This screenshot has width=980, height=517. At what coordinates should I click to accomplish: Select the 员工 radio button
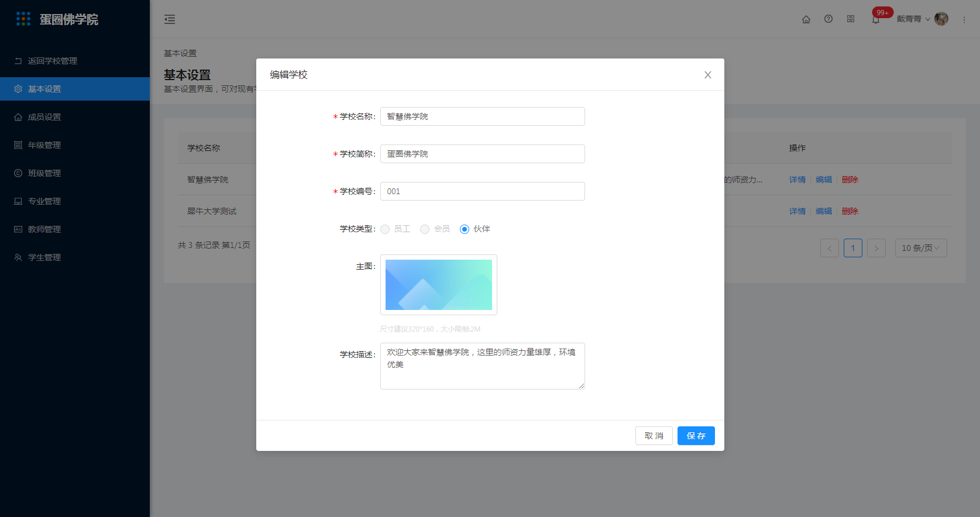[385, 229]
